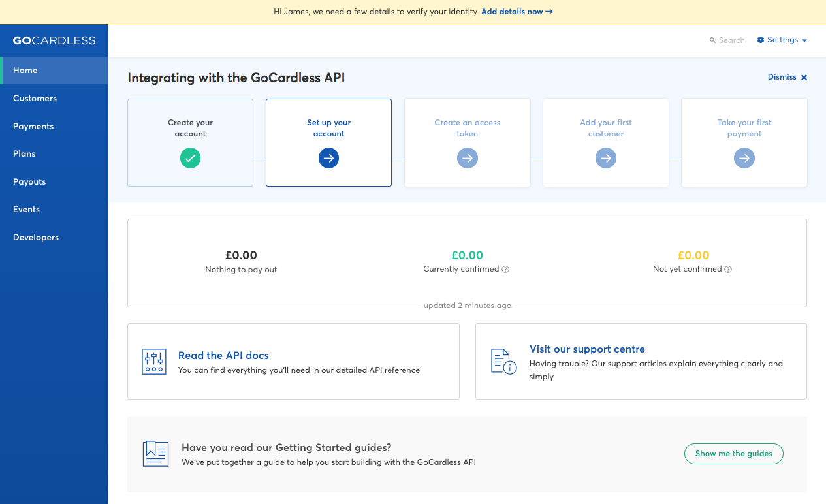This screenshot has height=504, width=826.
Task: Select the Create your account step card
Action: tap(190, 142)
